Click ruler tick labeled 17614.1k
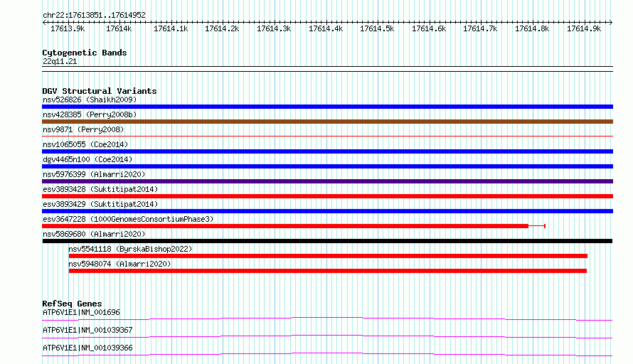 click(x=171, y=28)
